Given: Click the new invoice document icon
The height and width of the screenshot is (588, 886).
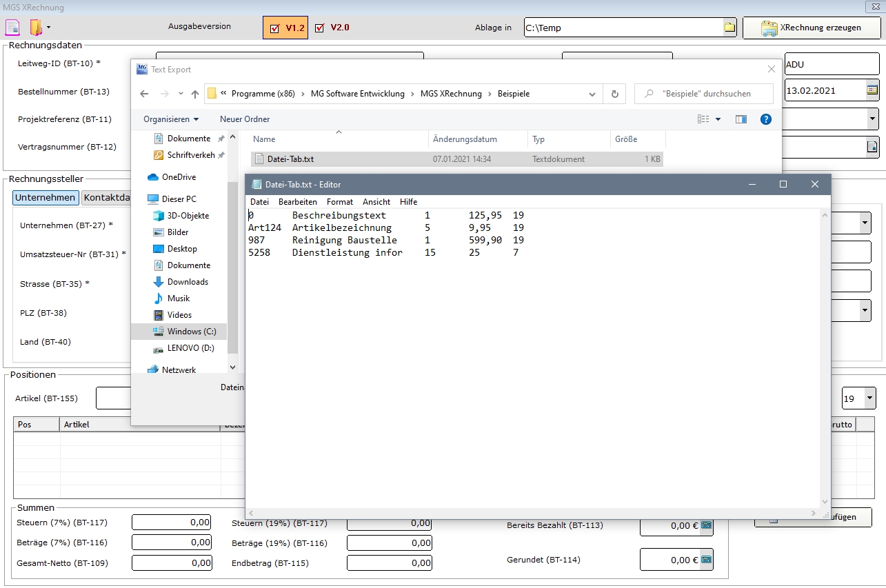Looking at the screenshot, I should point(12,28).
